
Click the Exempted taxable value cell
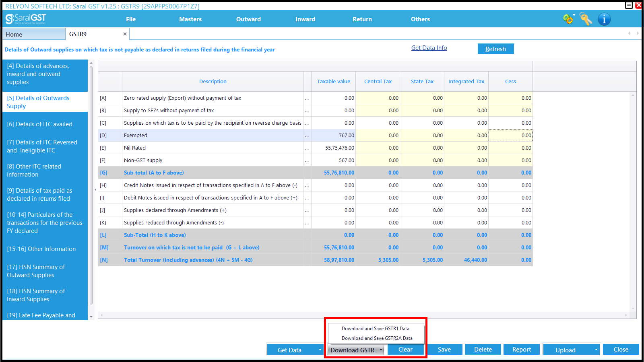(333, 136)
